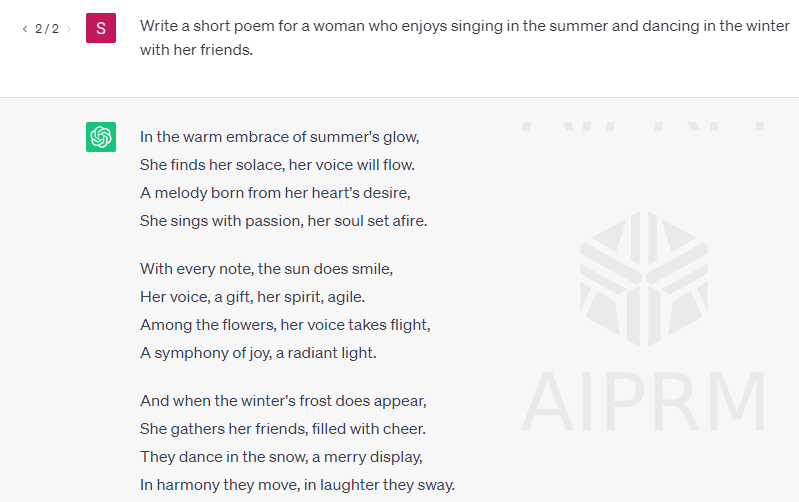Click the line 'A symphony of joy, a radiant light'
Screen dimensions: 799x502
click(258, 353)
